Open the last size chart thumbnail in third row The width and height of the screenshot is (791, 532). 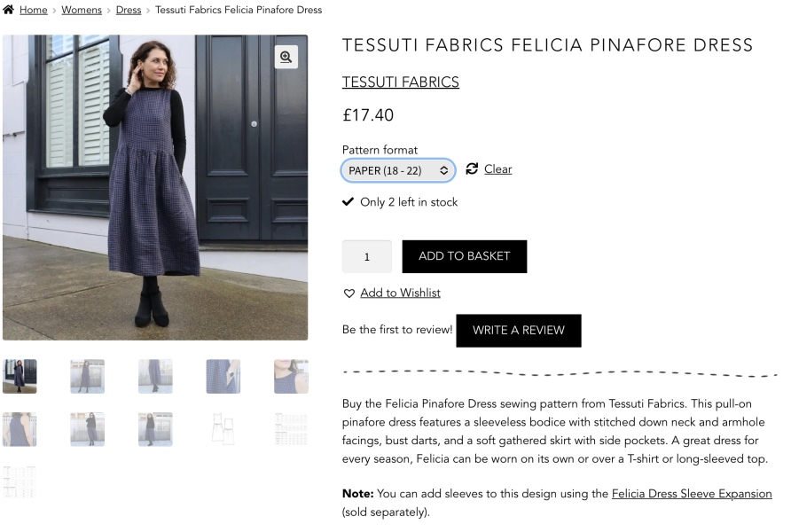coord(20,481)
